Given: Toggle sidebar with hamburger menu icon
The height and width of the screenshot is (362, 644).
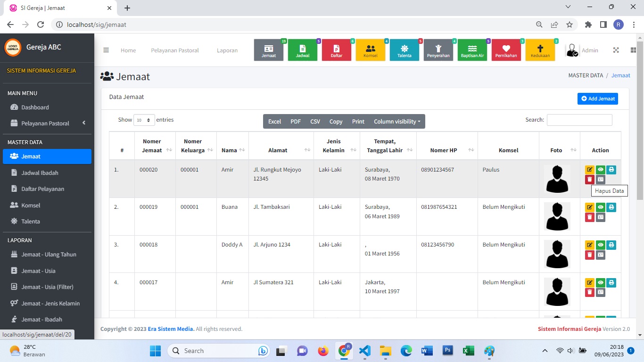Looking at the screenshot, I should (106, 50).
